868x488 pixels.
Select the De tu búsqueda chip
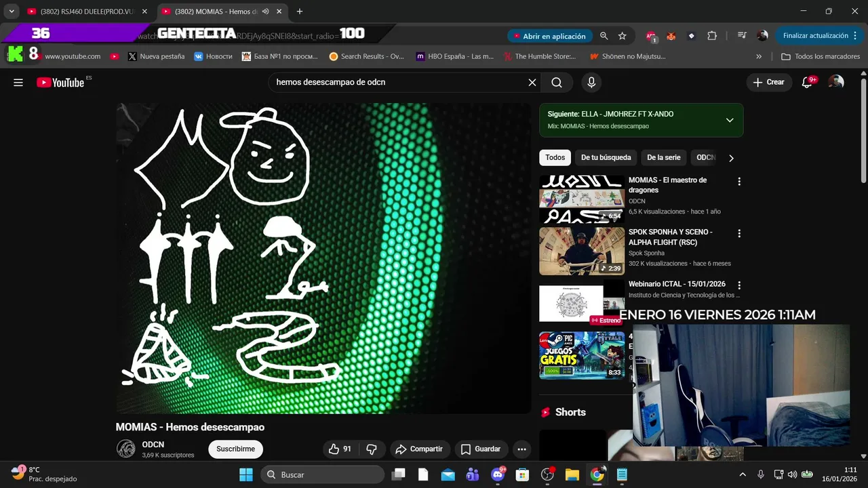tap(606, 158)
